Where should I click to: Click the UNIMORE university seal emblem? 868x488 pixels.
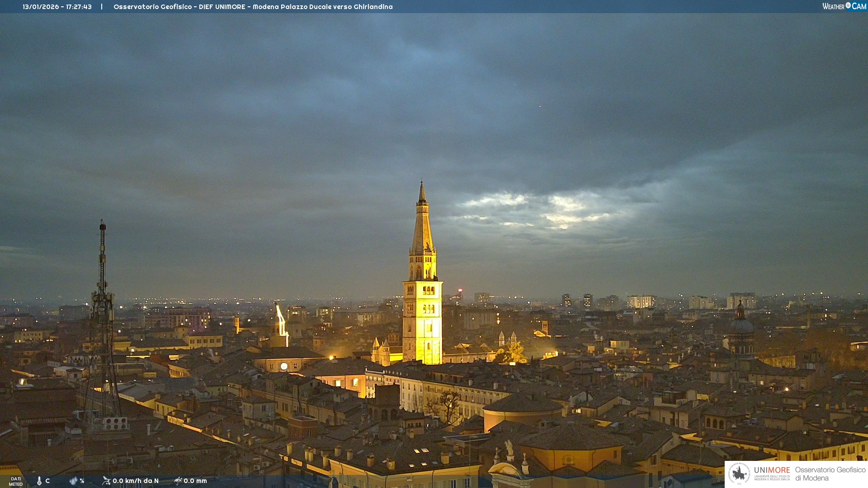739,474
